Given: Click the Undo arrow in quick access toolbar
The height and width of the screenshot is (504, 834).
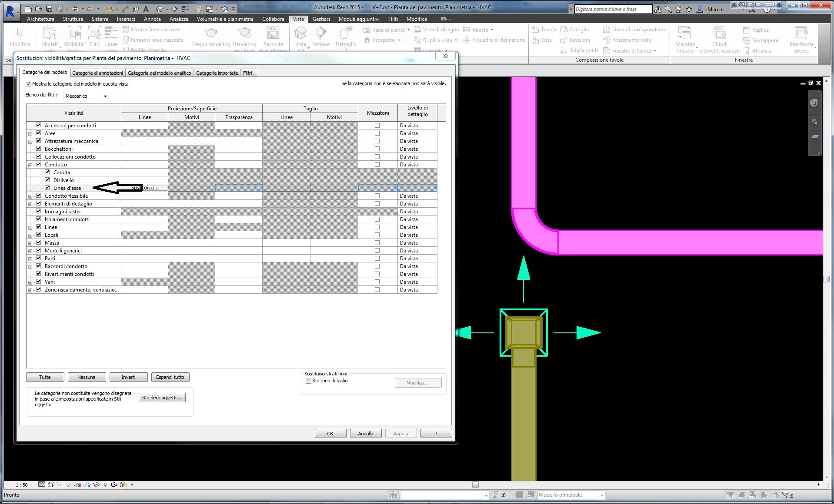Looking at the screenshot, I should (75, 9).
